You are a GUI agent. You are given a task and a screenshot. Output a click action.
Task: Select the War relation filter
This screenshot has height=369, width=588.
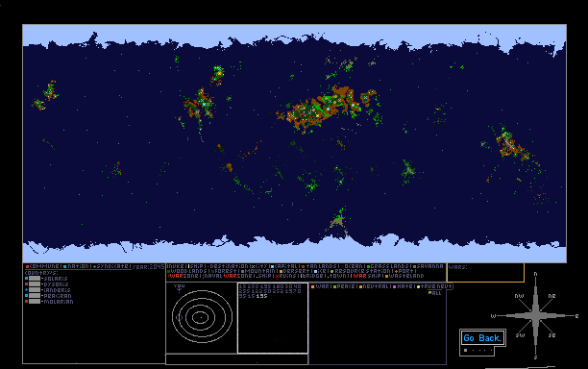[321, 286]
